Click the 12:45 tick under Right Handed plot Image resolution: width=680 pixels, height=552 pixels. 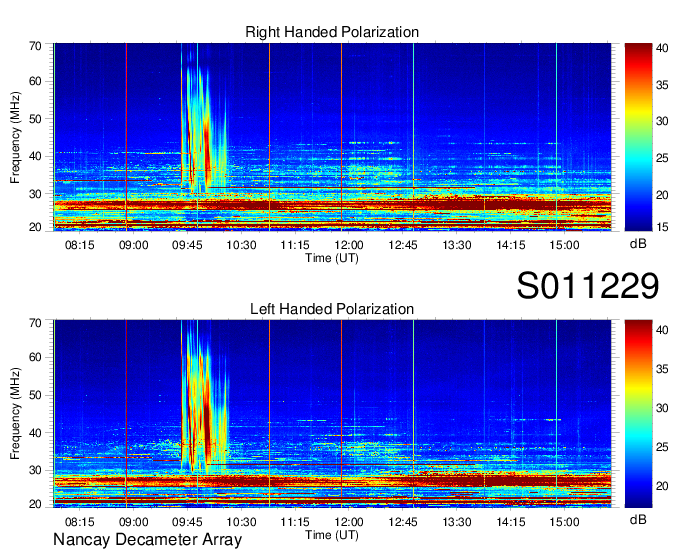coord(403,245)
